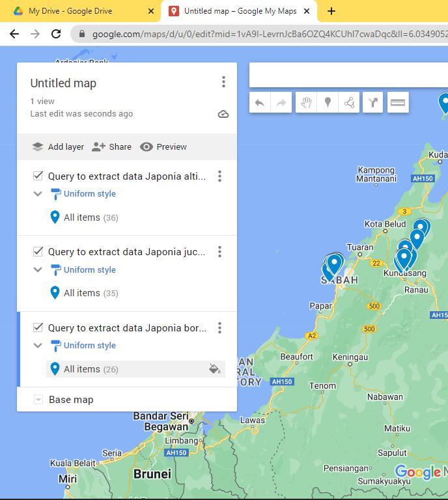Select the Add marker tool
This screenshot has height=500, width=448.
[x=328, y=102]
